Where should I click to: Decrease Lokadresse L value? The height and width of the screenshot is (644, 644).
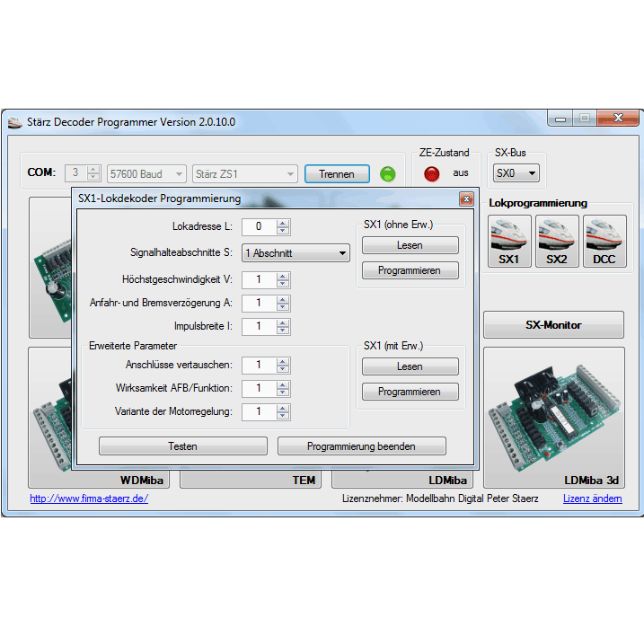[283, 231]
